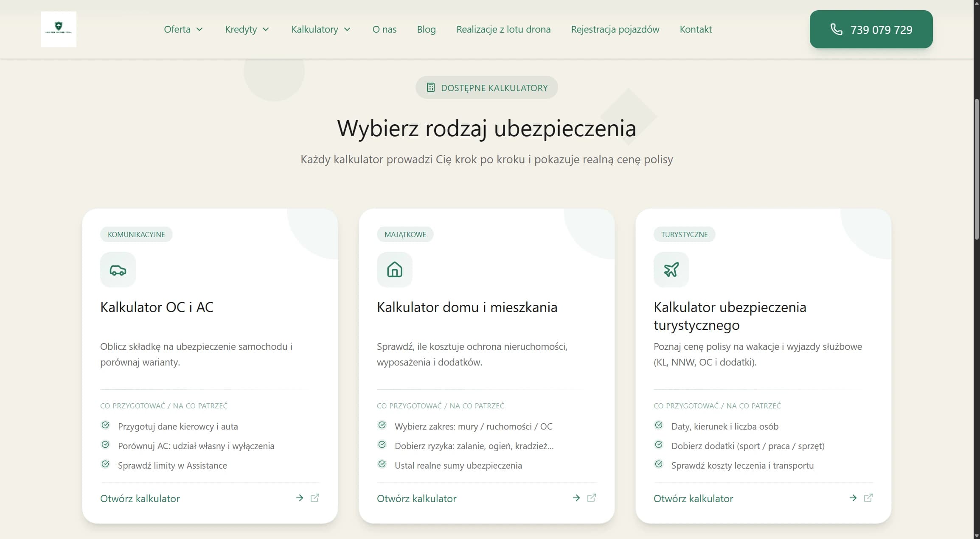This screenshot has width=980, height=539.
Task: Click the car icon on the OC i AC card
Action: [118, 270]
